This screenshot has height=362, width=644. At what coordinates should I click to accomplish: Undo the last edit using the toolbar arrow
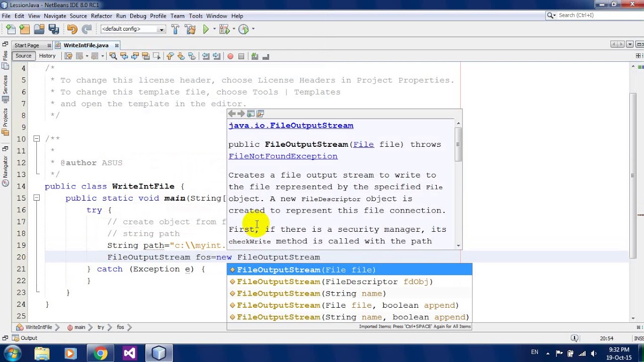[72, 29]
